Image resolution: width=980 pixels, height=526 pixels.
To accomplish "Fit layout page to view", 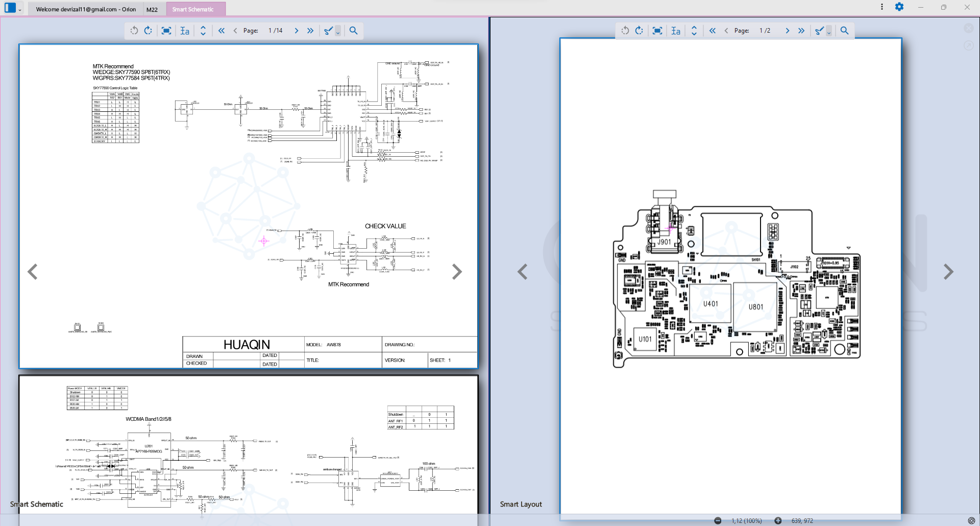I will click(x=657, y=31).
